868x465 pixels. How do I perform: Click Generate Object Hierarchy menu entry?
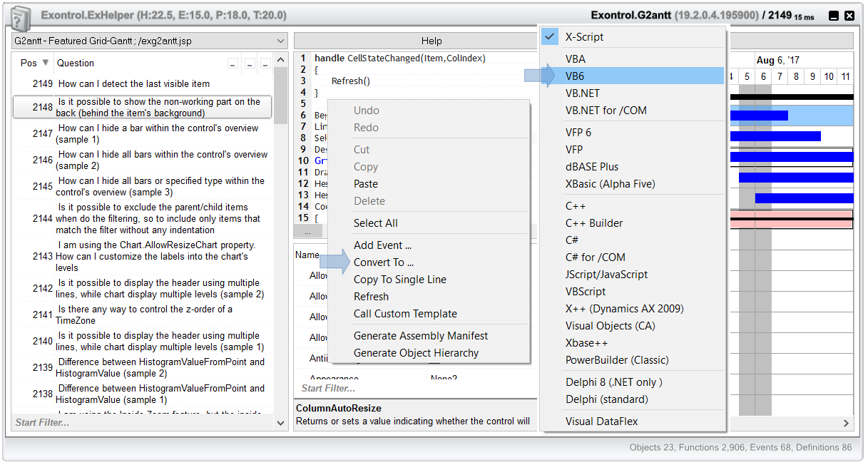416,353
